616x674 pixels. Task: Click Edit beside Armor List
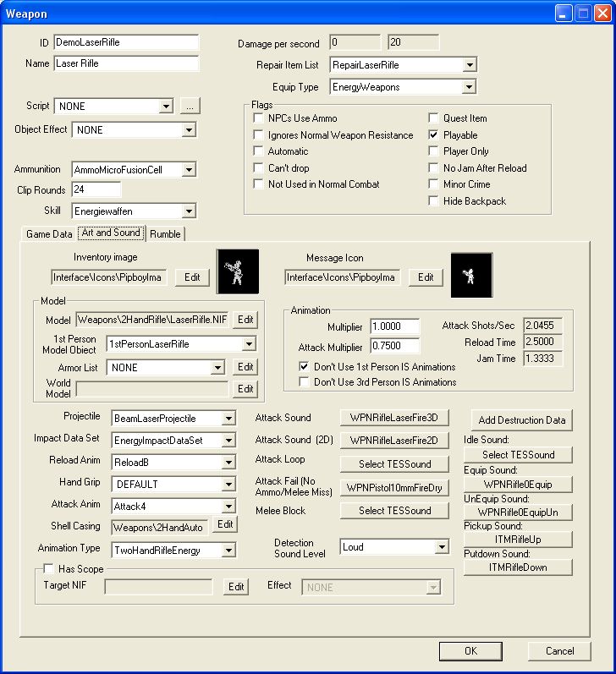tap(245, 367)
